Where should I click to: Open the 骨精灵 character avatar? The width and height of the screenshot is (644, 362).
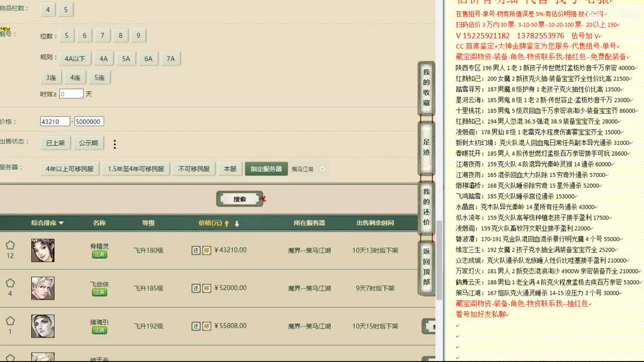click(43, 250)
